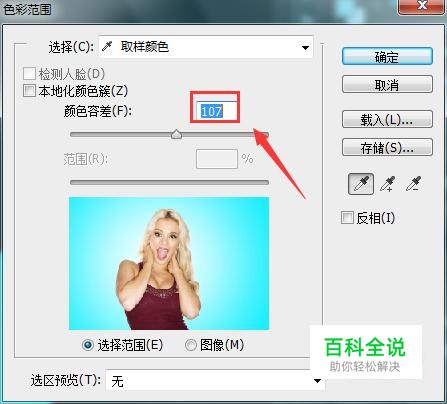Click the 载入(L)... button
The width and height of the screenshot is (447, 404).
[x=387, y=119]
